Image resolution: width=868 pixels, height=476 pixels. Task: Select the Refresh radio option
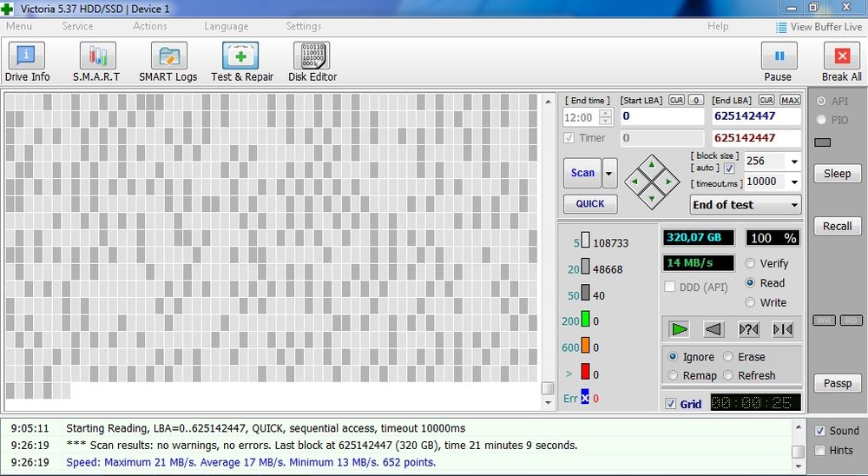728,375
